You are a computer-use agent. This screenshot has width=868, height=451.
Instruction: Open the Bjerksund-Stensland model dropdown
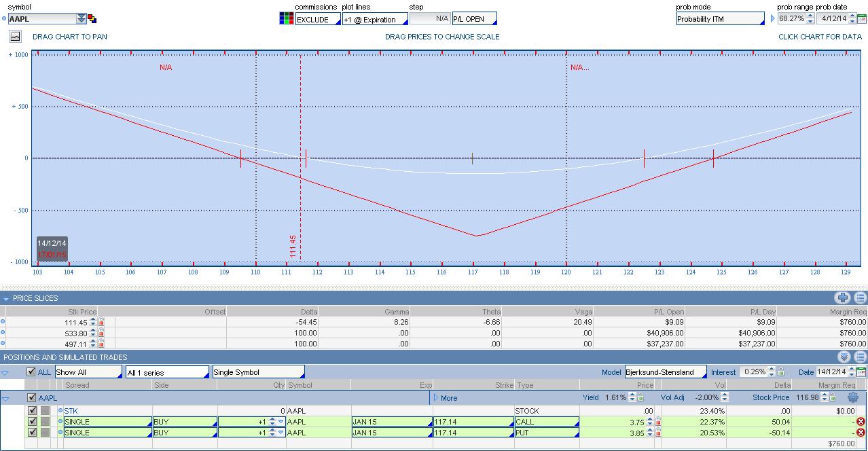click(x=665, y=372)
